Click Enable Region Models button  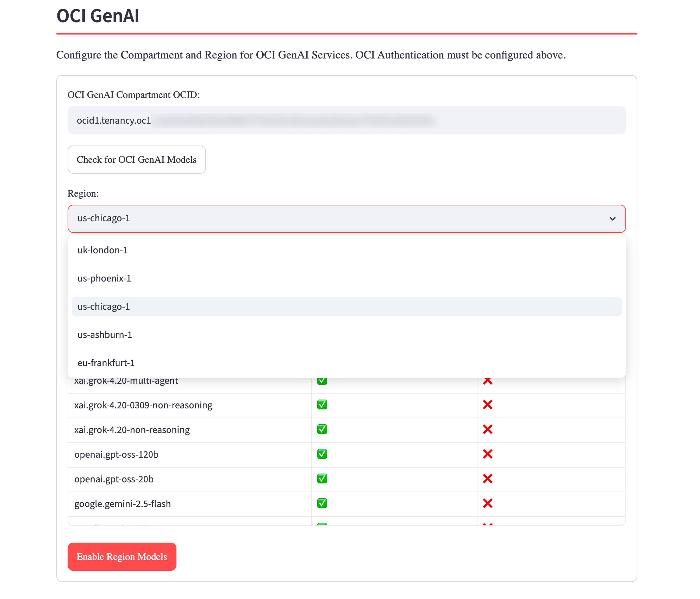122,557
